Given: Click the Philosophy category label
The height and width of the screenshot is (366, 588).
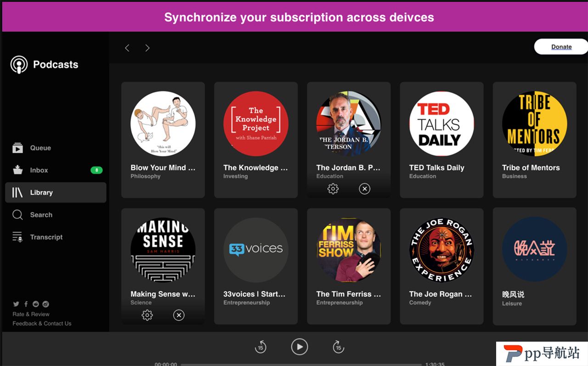Looking at the screenshot, I should point(146,177).
